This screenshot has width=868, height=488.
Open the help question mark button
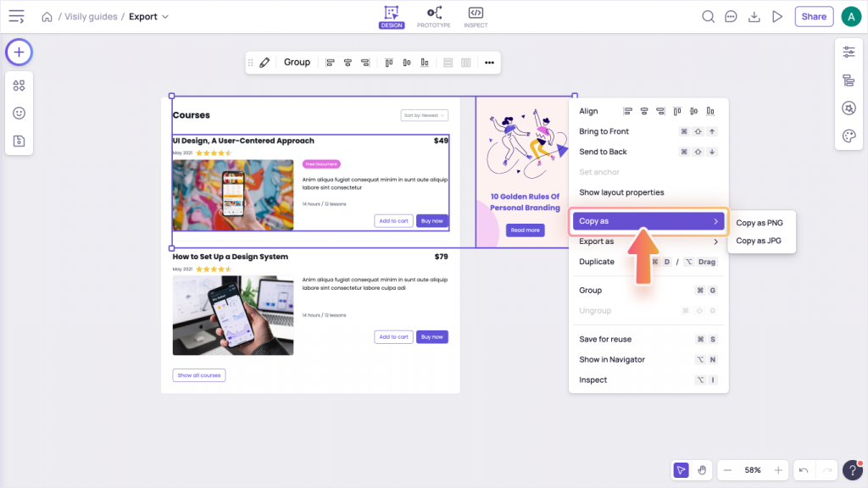point(853,470)
